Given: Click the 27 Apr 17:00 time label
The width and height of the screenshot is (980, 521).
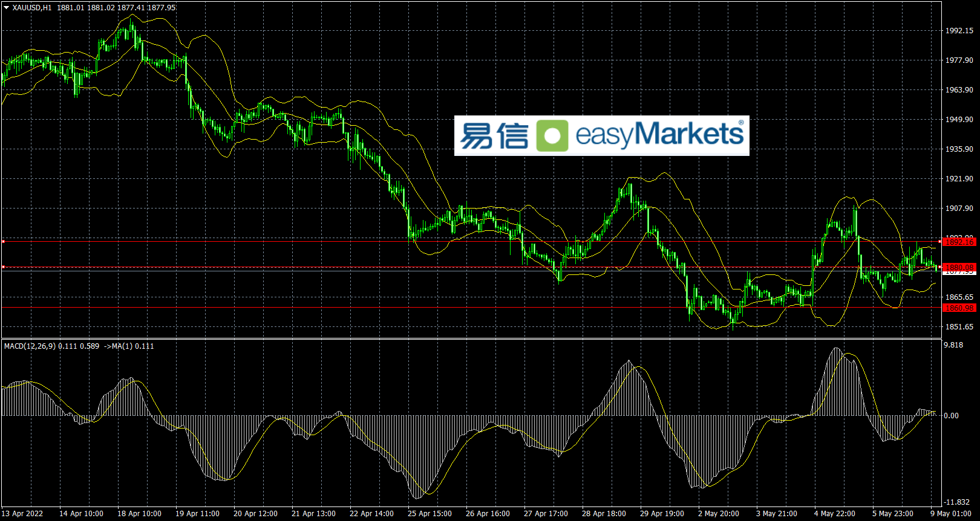Looking at the screenshot, I should pyautogui.click(x=546, y=514).
